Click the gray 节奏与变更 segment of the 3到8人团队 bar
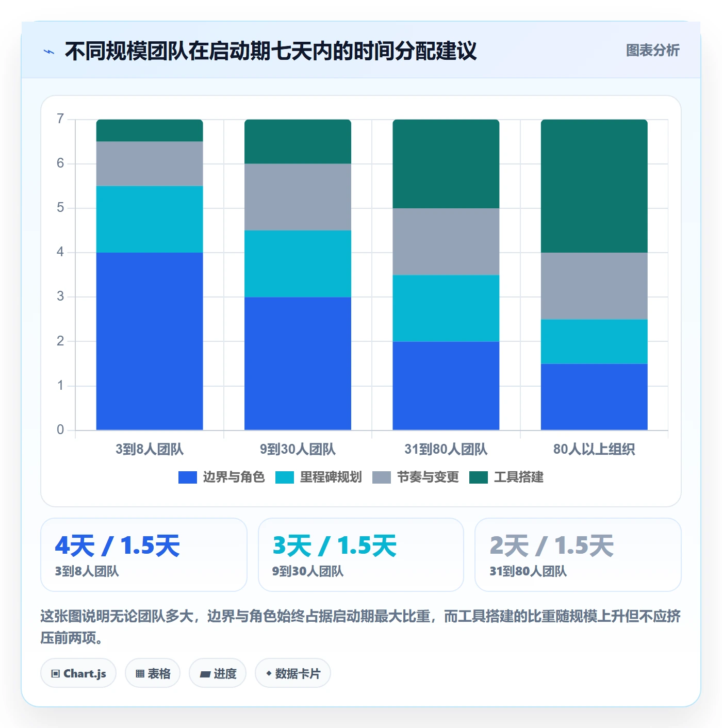This screenshot has height=728, width=722. [x=150, y=164]
